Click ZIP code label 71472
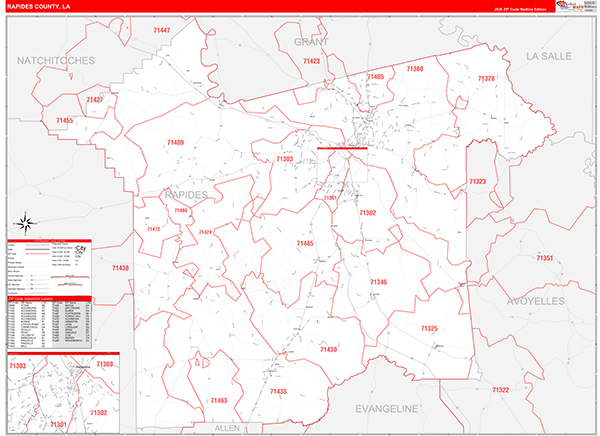The image size is (600, 436). point(153,229)
